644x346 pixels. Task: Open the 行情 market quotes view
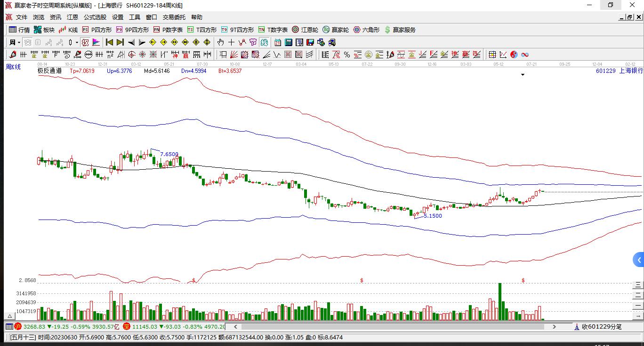[19, 30]
